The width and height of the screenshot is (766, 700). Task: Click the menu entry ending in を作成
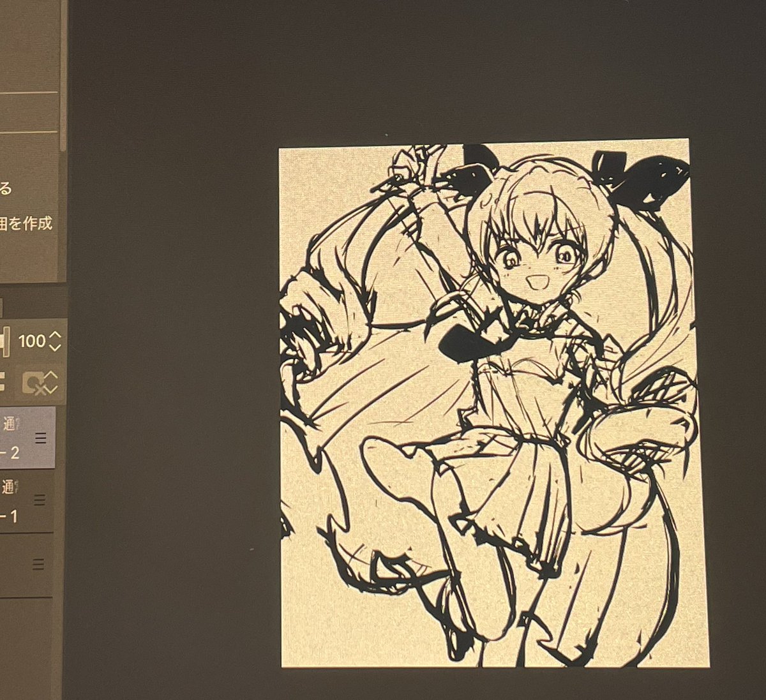coord(26,224)
